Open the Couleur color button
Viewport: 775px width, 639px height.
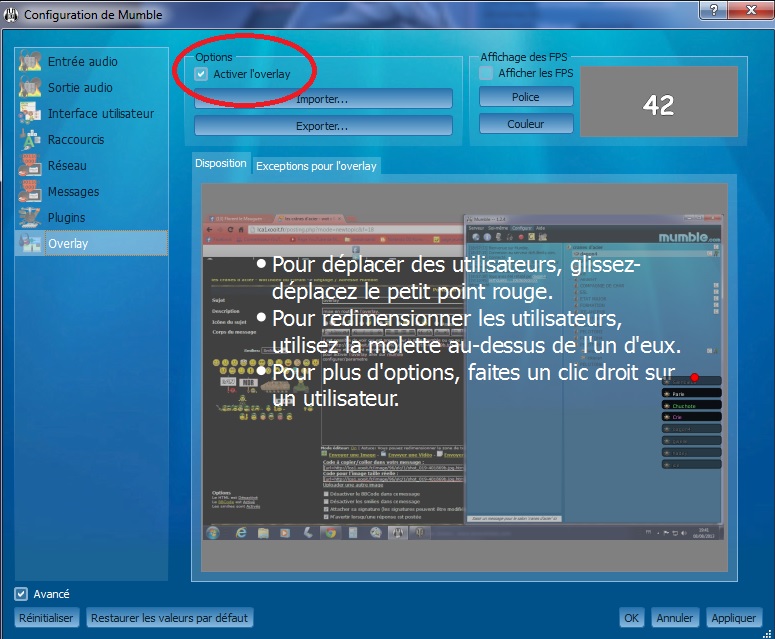tap(526, 124)
